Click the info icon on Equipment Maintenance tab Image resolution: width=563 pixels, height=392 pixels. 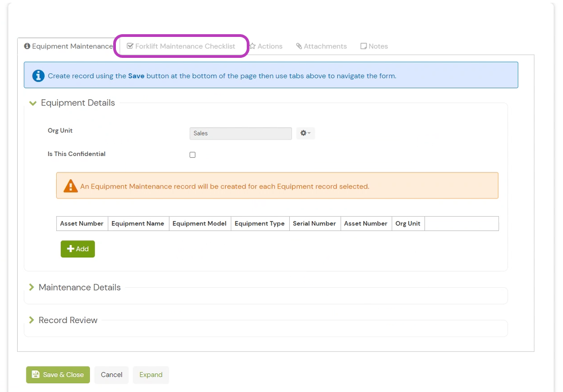(27, 46)
